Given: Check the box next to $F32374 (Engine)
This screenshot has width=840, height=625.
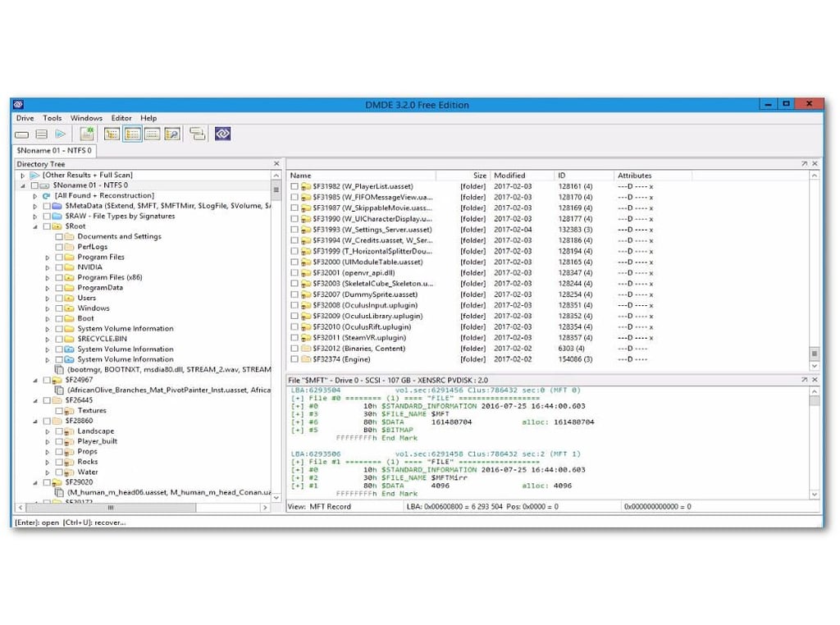Looking at the screenshot, I should tap(294, 358).
